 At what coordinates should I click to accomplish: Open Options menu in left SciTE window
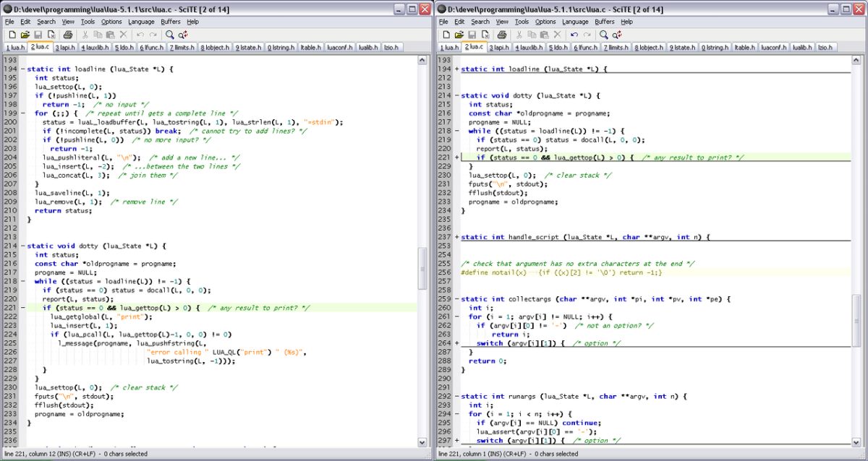pyautogui.click(x=111, y=22)
